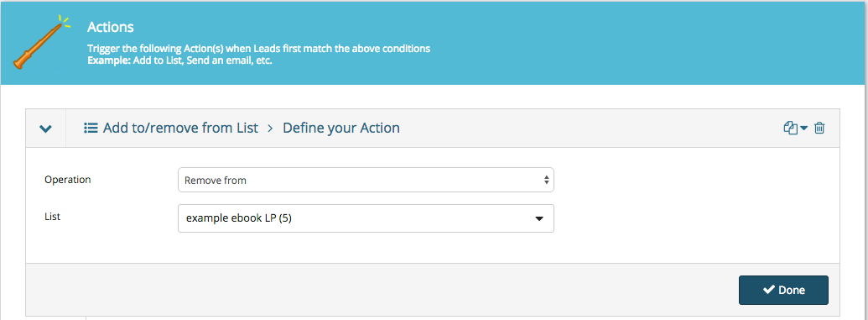Click the list icon beside Add to/remove from List

point(91,129)
